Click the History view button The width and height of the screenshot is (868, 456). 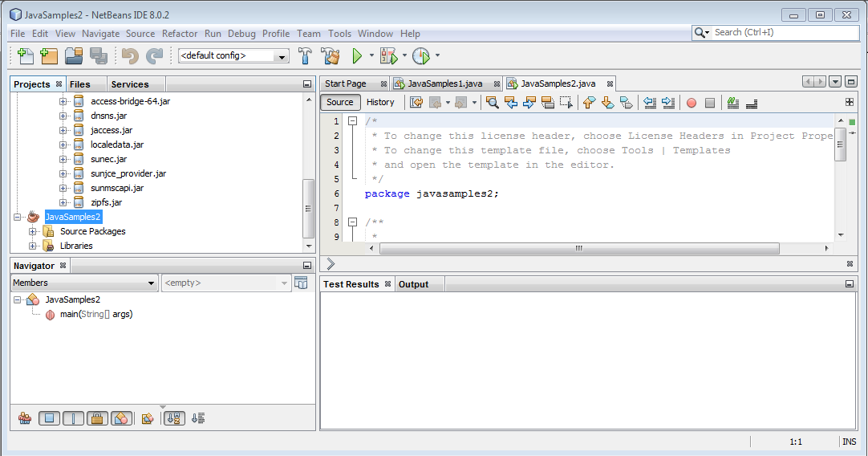(x=380, y=102)
